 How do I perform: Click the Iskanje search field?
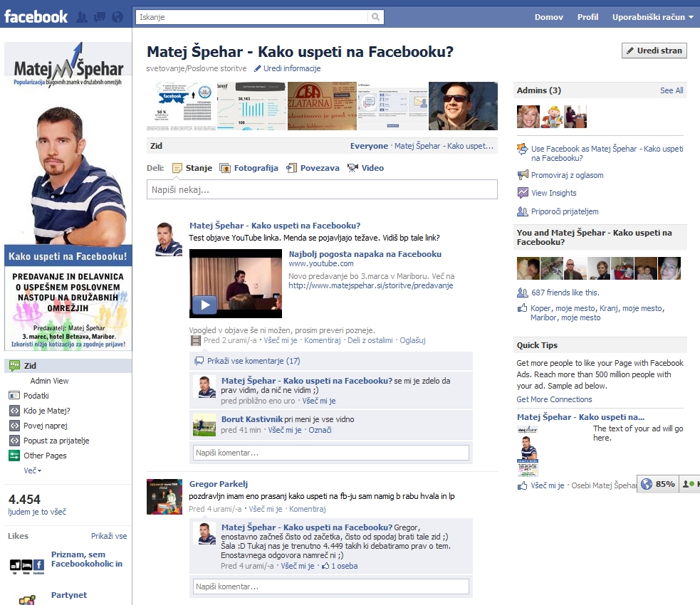pyautogui.click(x=252, y=17)
